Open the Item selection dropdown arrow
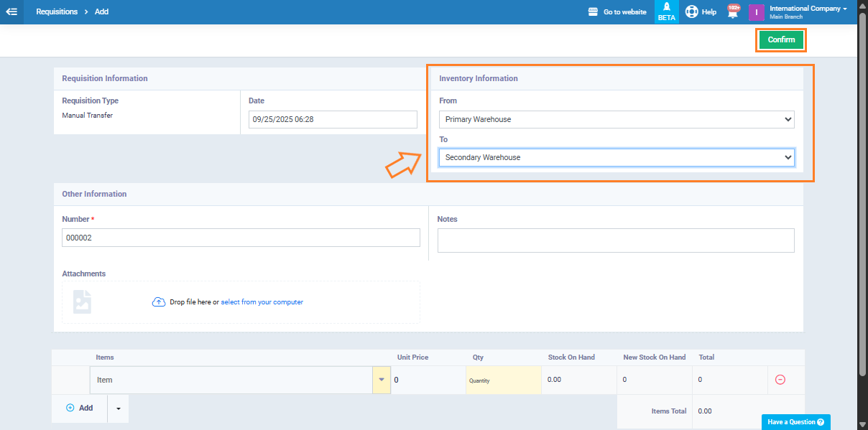868x430 pixels. click(382, 380)
